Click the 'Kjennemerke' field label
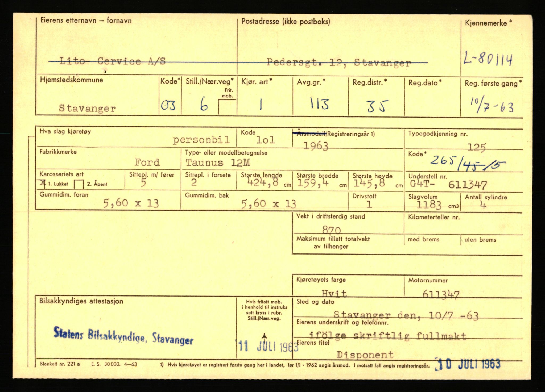The image size is (545, 392). (488, 23)
